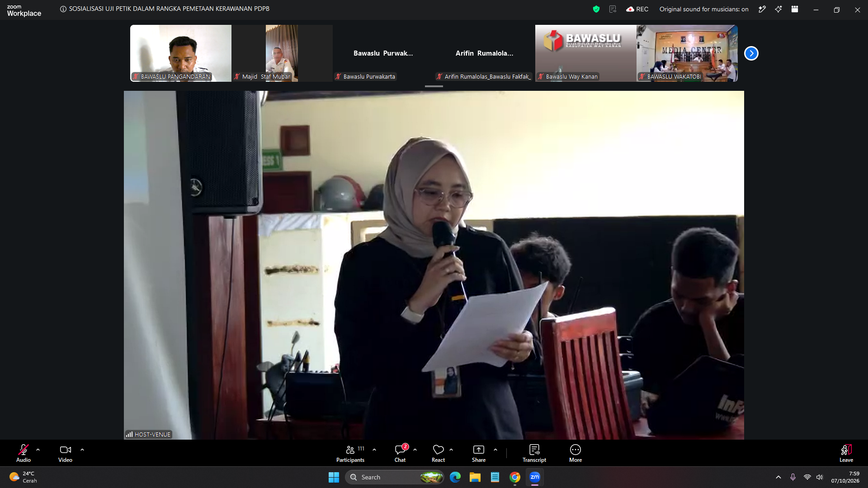
Task: Open the Chat panel
Action: pyautogui.click(x=400, y=453)
